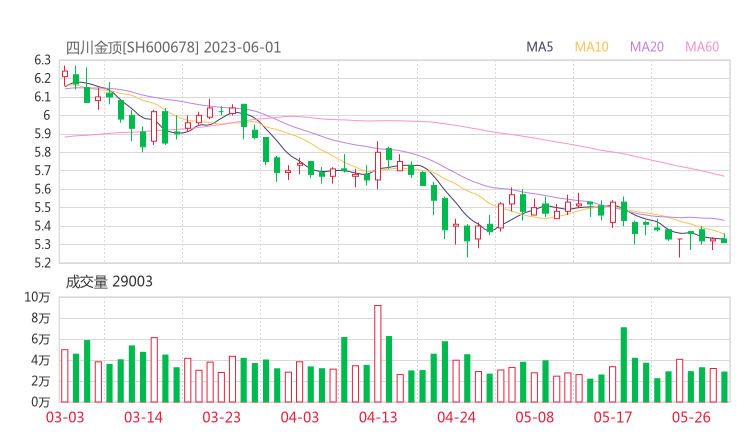Click the 0万 volume axis label

click(x=41, y=402)
